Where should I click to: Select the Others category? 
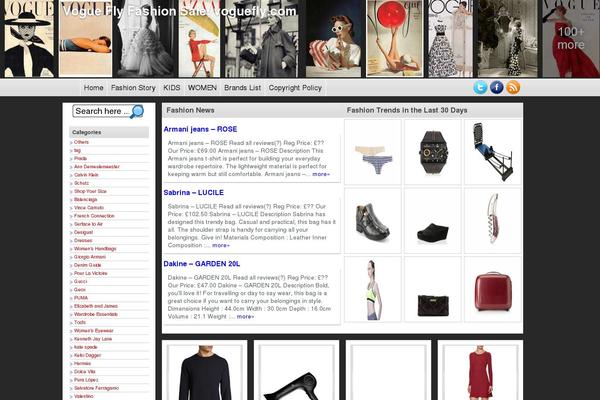click(81, 142)
